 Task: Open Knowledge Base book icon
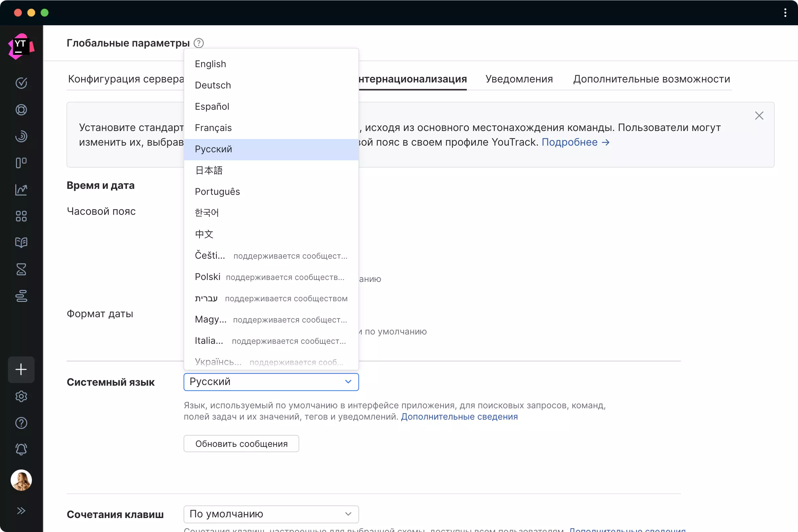tap(21, 243)
